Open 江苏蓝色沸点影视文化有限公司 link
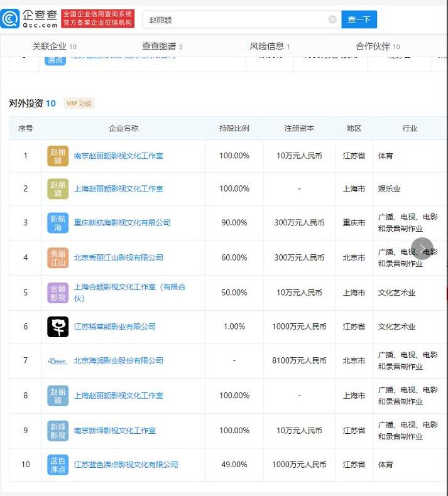The width and height of the screenshot is (448, 496). [x=126, y=465]
